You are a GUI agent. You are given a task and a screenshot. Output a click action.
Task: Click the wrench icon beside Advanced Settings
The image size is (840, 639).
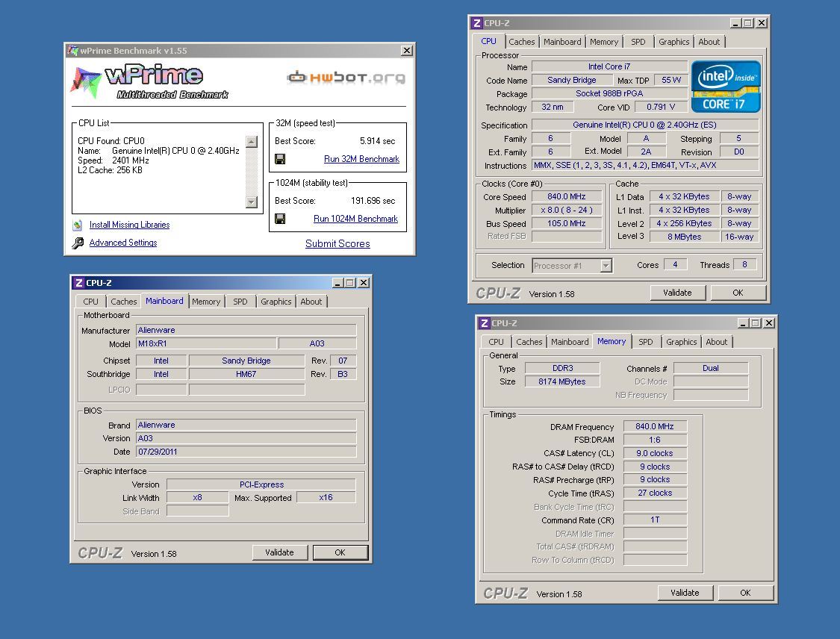78,243
